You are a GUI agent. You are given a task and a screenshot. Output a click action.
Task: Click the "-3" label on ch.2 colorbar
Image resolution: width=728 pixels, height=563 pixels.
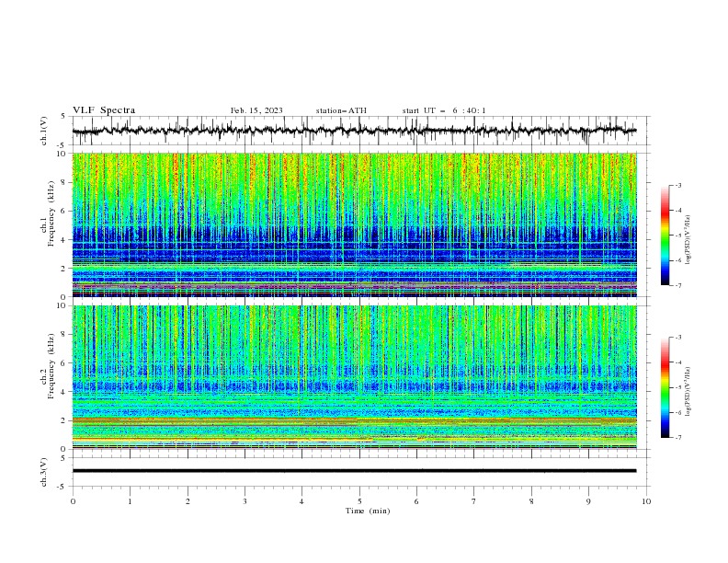point(678,338)
